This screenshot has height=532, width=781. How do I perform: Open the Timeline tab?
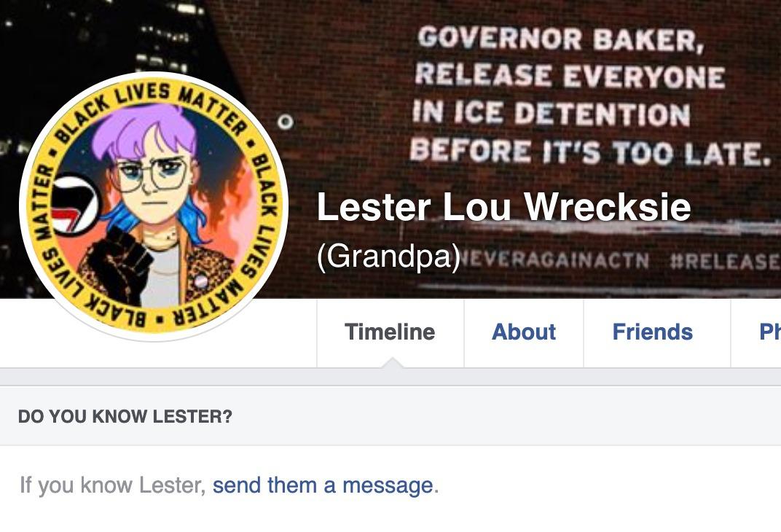pos(390,332)
